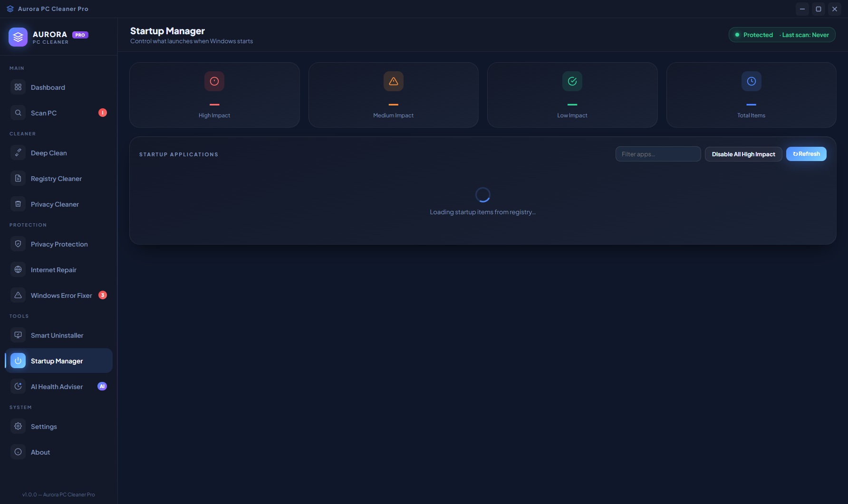Image resolution: width=848 pixels, height=504 pixels.
Task: Open the Registry Cleaner menu item
Action: [59, 178]
